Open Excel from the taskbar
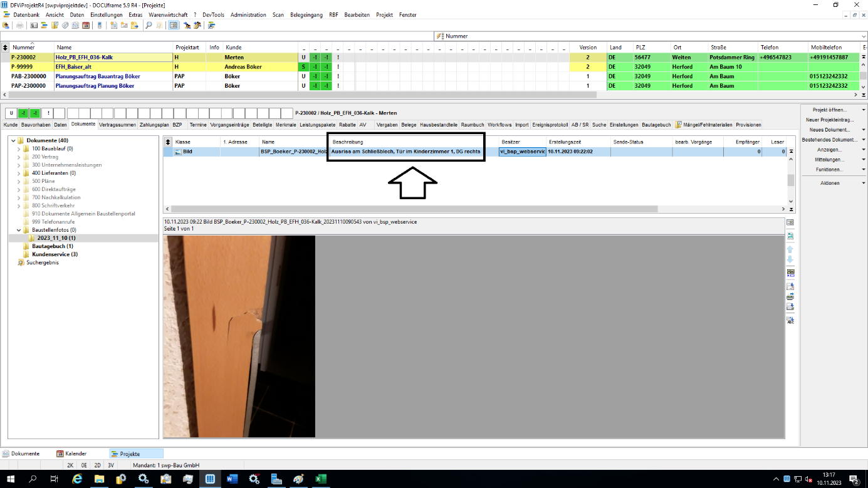 [x=320, y=479]
